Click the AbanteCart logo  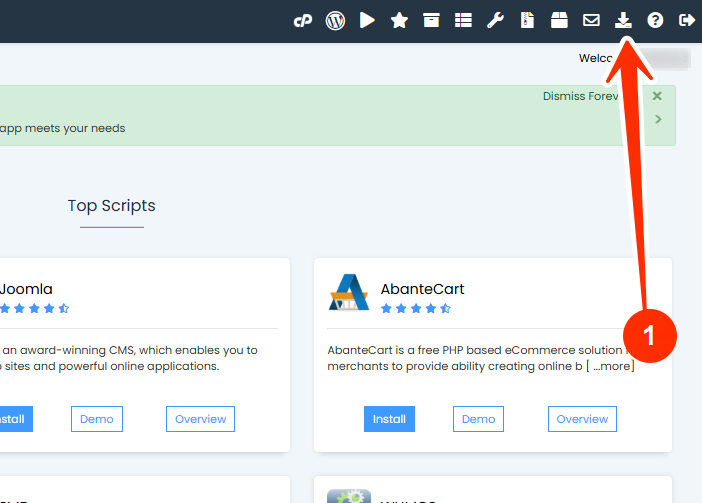coord(349,292)
